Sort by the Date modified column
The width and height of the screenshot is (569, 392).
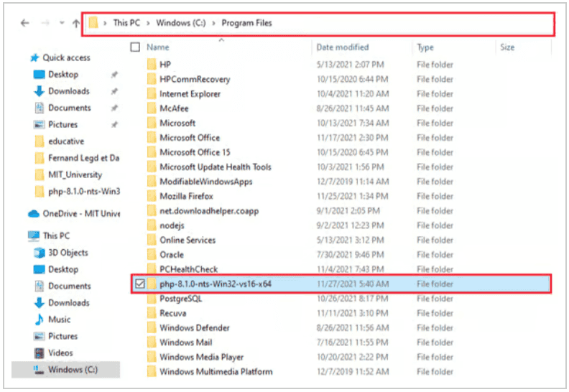(341, 47)
